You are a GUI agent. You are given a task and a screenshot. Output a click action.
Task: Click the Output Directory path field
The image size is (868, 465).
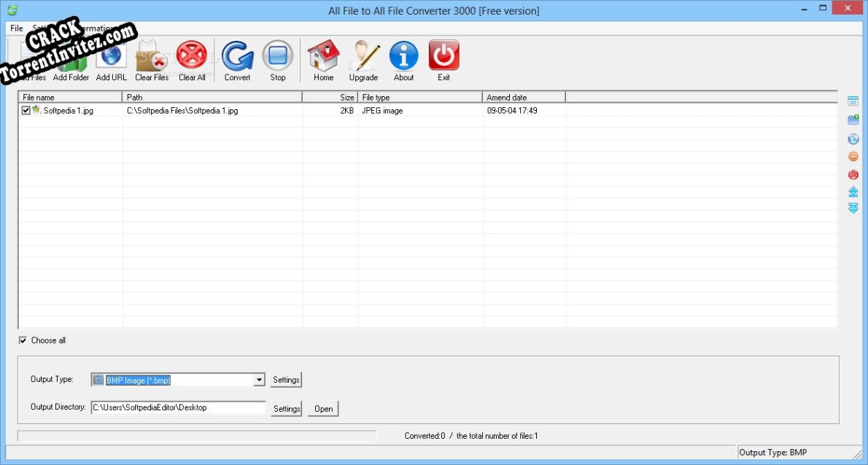click(x=179, y=407)
